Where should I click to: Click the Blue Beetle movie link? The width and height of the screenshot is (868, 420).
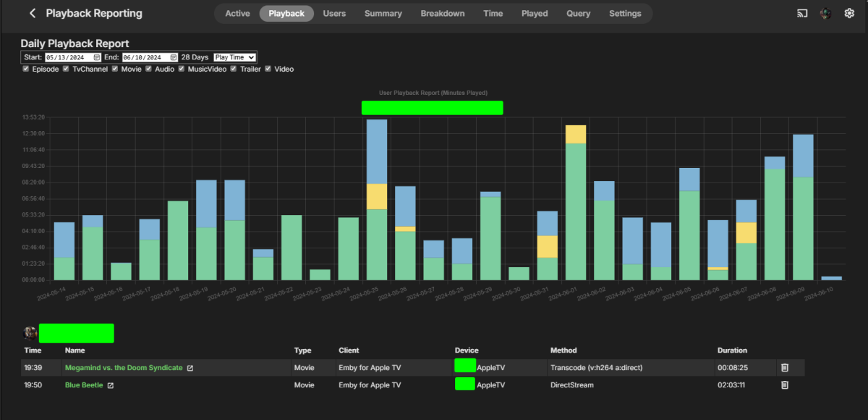pos(84,385)
